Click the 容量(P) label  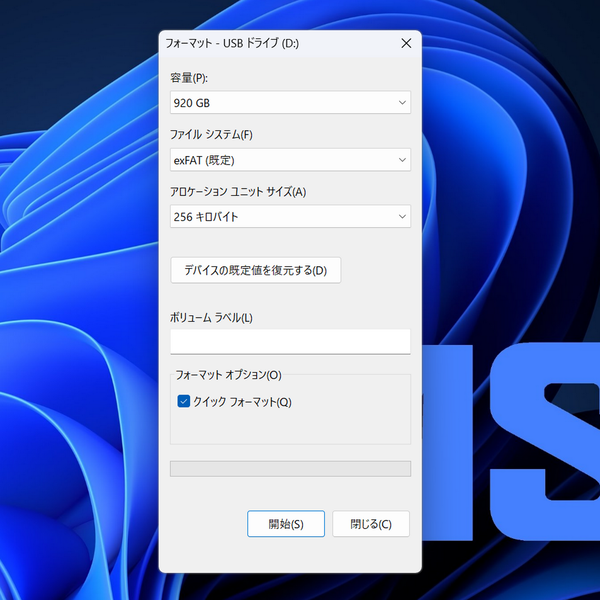click(x=190, y=78)
